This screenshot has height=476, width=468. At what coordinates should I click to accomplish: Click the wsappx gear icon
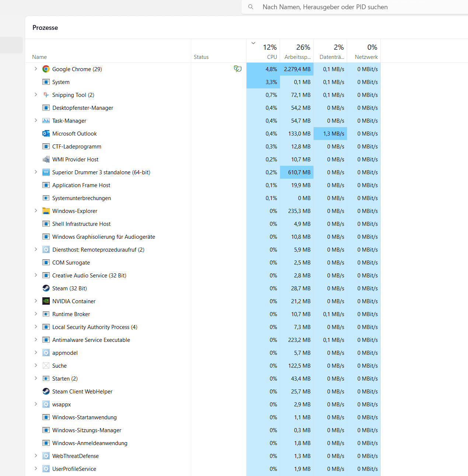46,404
